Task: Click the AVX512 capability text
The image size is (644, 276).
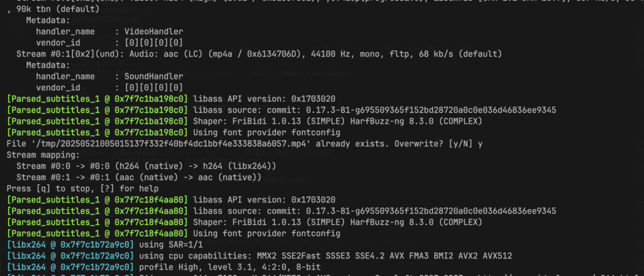Action: (497, 256)
